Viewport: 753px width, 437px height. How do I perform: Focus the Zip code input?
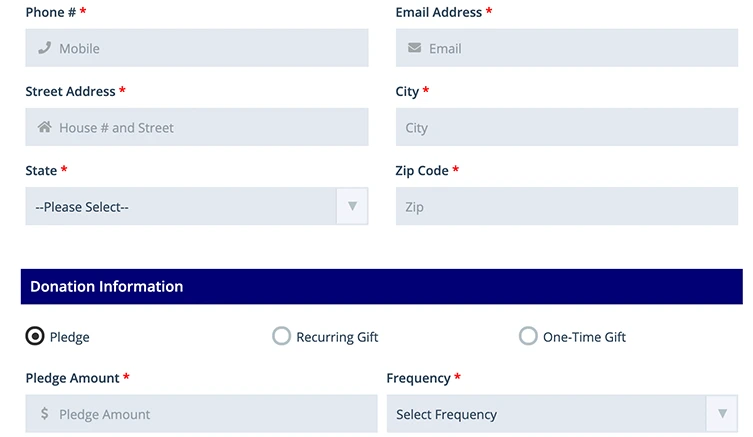(566, 207)
